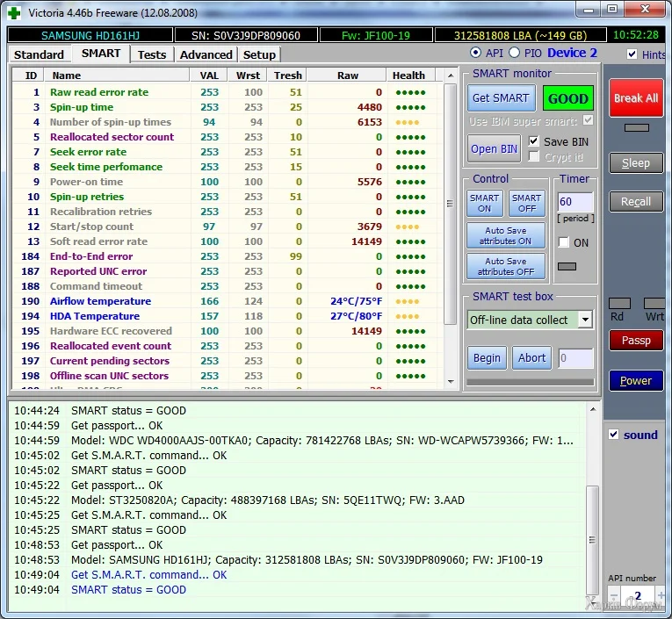Click the blue Power button
Image resolution: width=672 pixels, height=619 pixels.
[636, 381]
